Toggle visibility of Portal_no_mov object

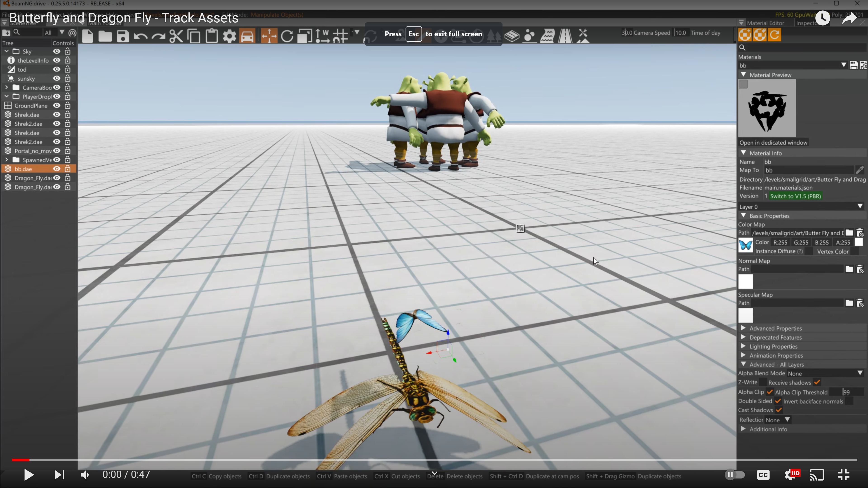click(x=57, y=150)
